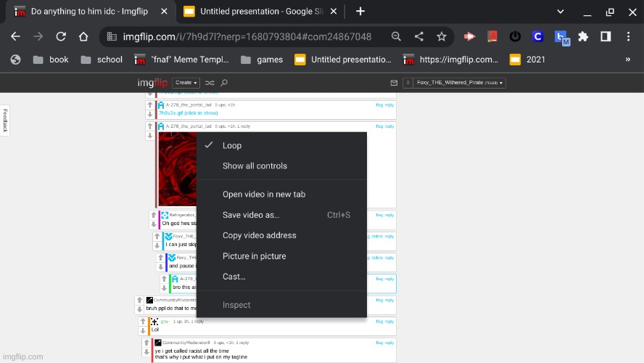The width and height of the screenshot is (644, 363).
Task: Open the 'games' bookmarks folder
Action: tap(262, 60)
